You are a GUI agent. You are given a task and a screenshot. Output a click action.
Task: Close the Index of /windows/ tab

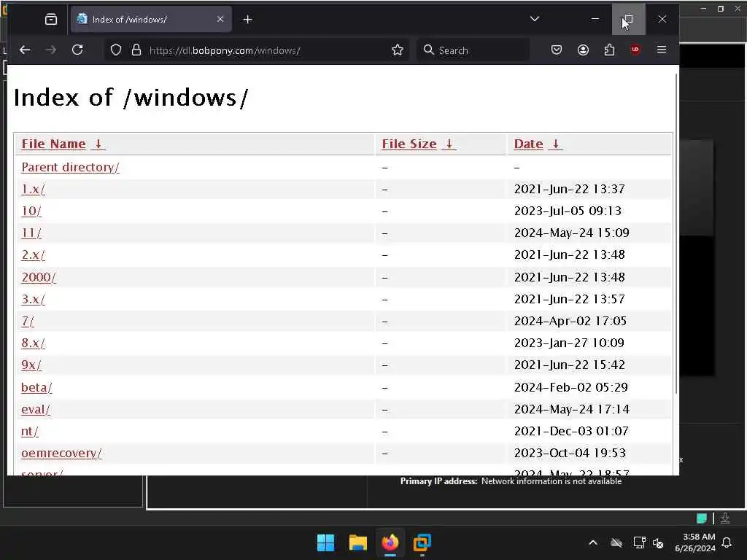220,19
